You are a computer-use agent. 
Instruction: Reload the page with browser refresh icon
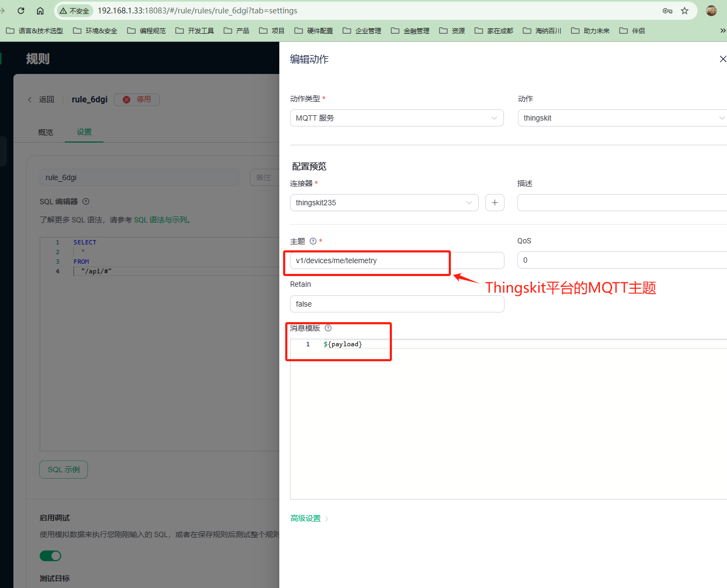[21, 11]
